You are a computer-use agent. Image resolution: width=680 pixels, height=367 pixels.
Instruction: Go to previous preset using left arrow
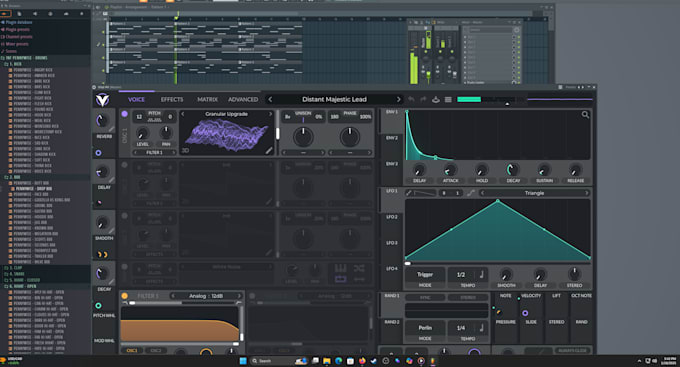(x=270, y=99)
